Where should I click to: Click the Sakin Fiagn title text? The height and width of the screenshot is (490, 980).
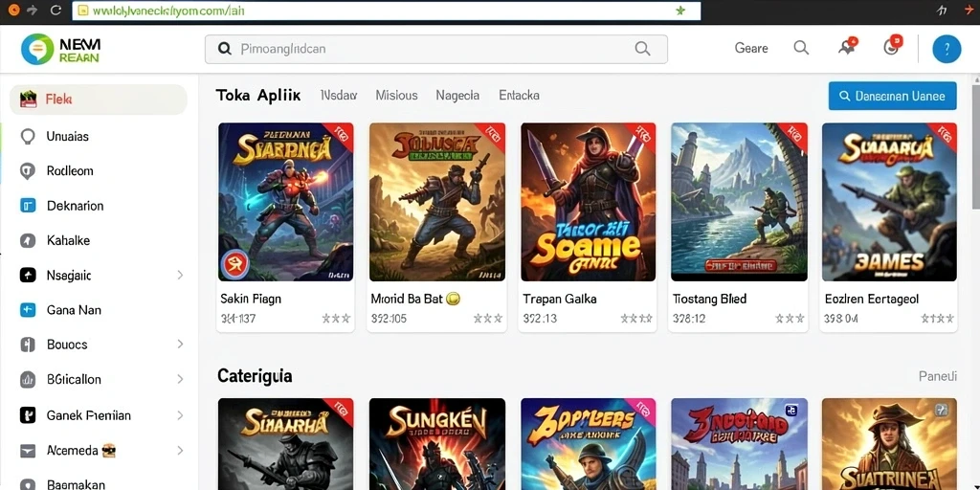click(252, 299)
